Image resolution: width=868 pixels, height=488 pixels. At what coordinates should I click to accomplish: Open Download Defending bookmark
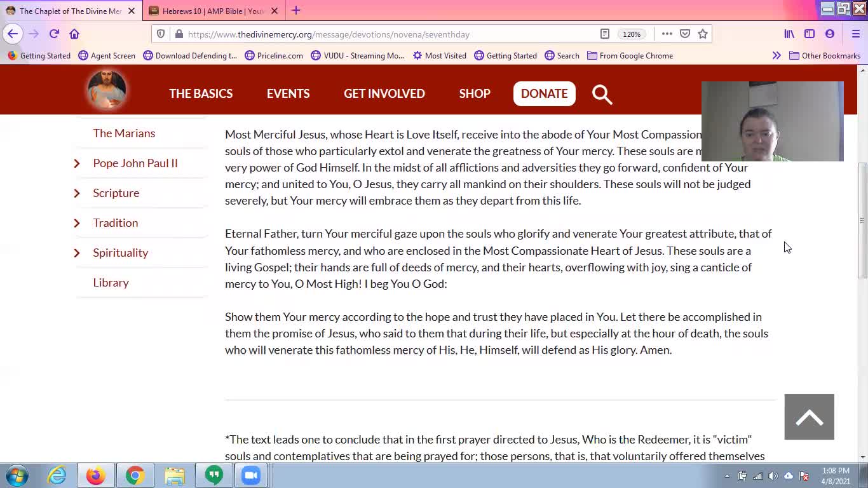(190, 56)
